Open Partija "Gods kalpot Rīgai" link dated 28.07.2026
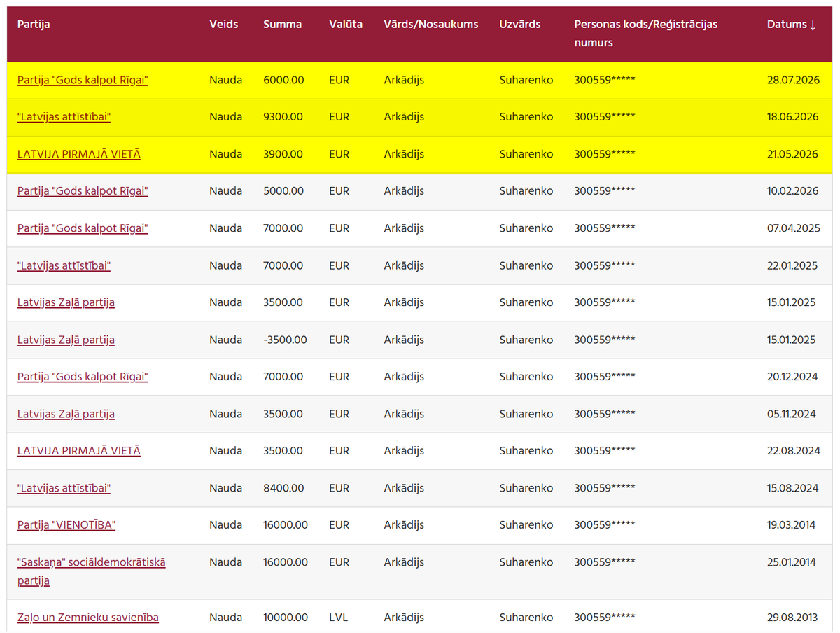The width and height of the screenshot is (840, 633). (83, 80)
